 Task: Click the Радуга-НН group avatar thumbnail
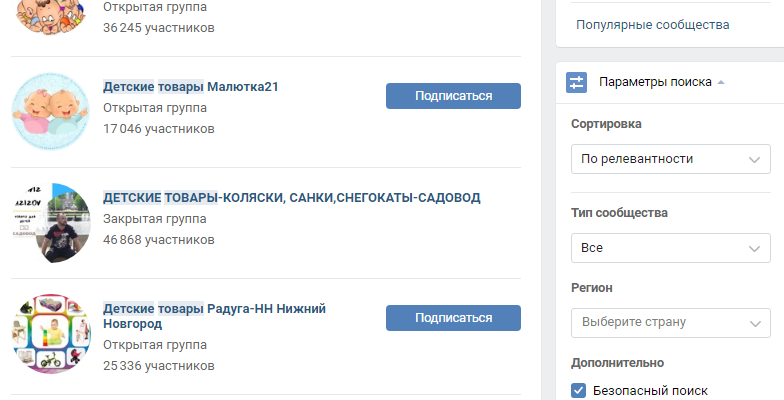(51, 334)
